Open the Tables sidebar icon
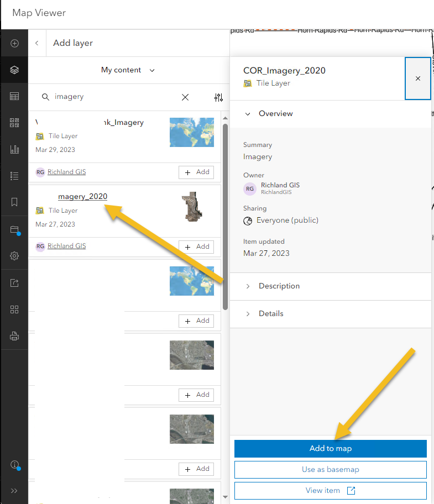Viewport: 434px width, 504px height. coord(14,96)
